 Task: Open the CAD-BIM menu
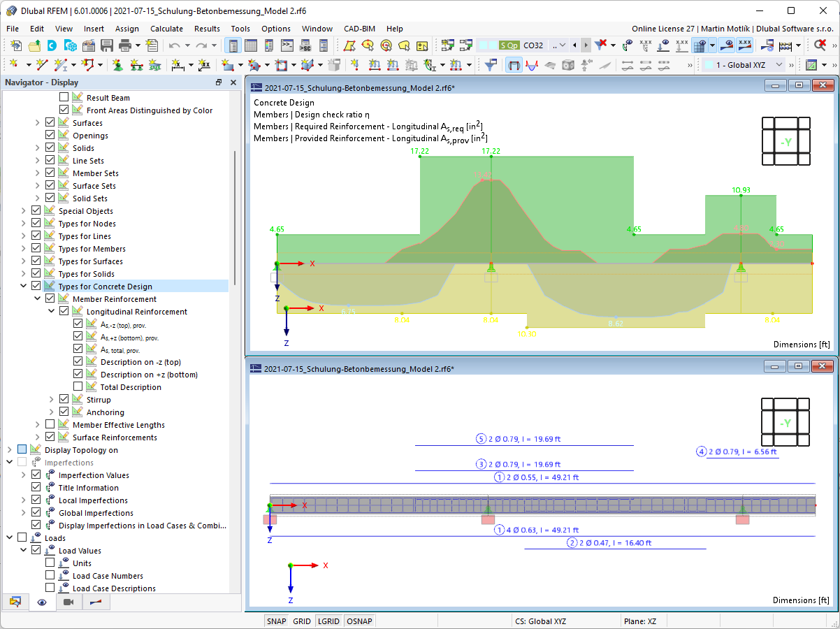click(359, 29)
